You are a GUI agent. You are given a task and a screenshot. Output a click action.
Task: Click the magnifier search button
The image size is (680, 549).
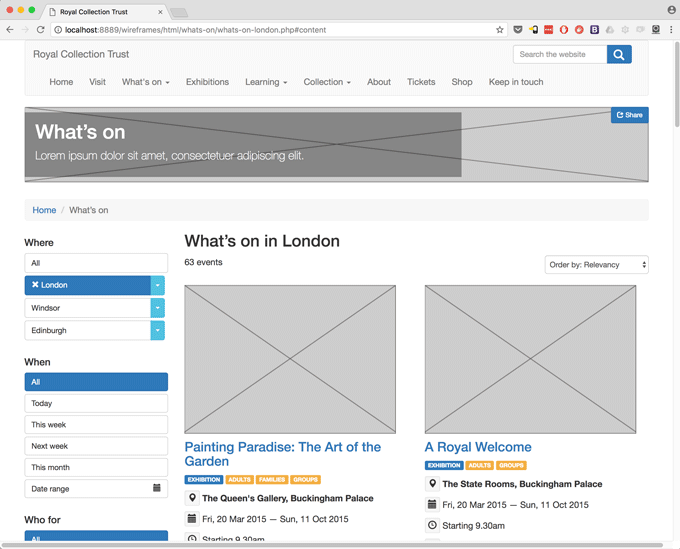pos(619,55)
